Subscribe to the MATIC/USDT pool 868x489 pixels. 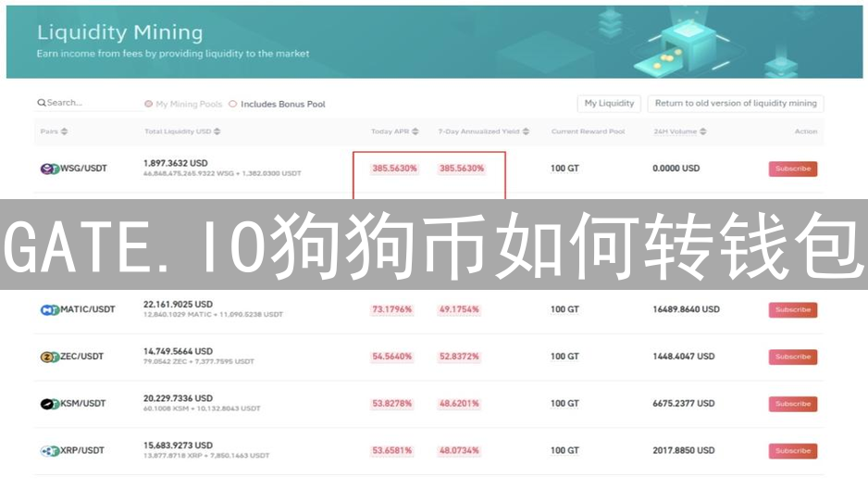click(793, 309)
